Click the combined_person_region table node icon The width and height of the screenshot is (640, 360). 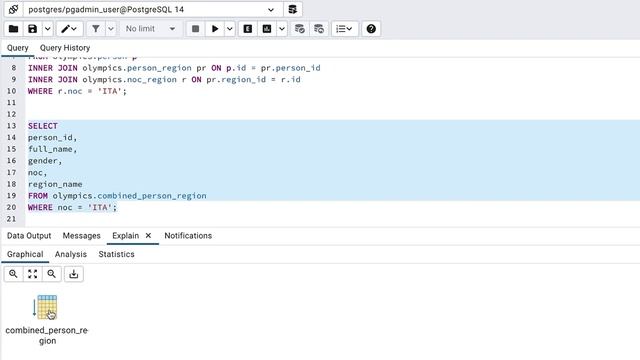(x=47, y=307)
